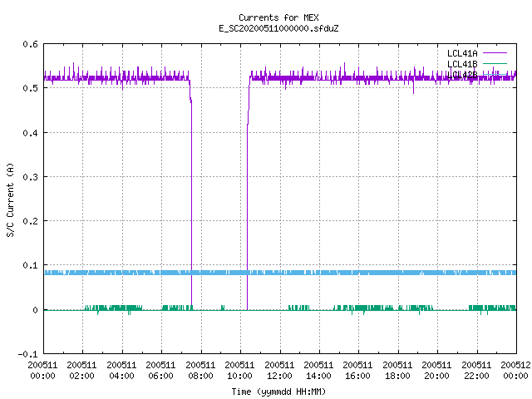Image resolution: width=532 pixels, height=399 pixels.
Task: Click the 0.5 y-axis tick label
Action: coord(30,88)
